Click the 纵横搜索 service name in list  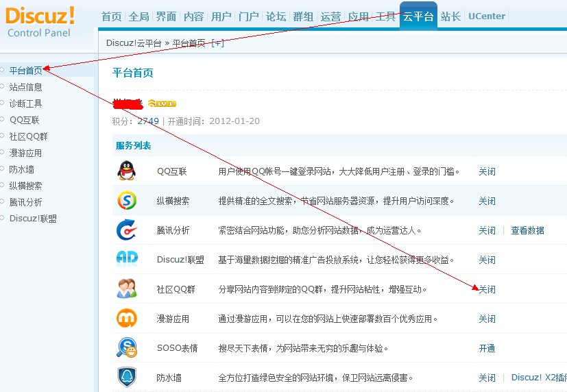point(173,201)
